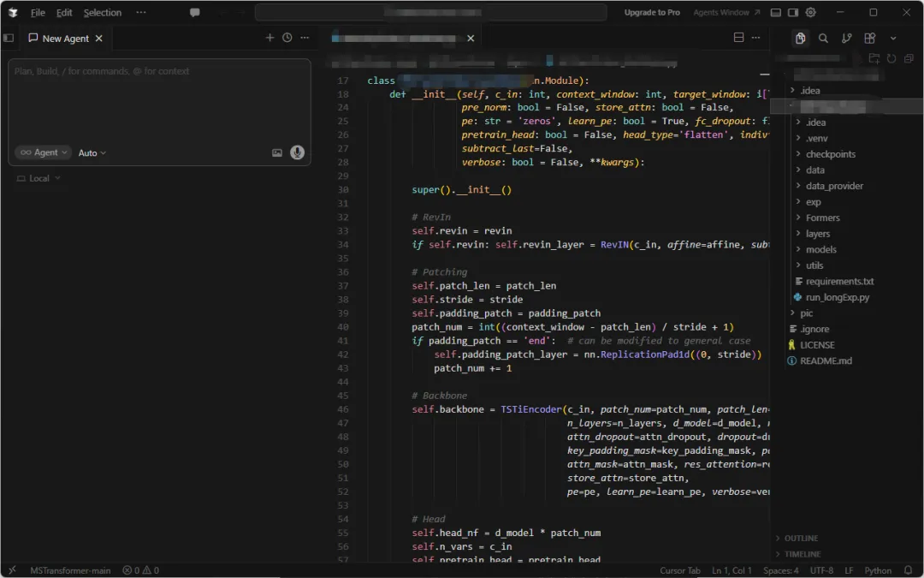Viewport: 924px width, 578px height.
Task: Open chat history clock icon
Action: click(287, 38)
